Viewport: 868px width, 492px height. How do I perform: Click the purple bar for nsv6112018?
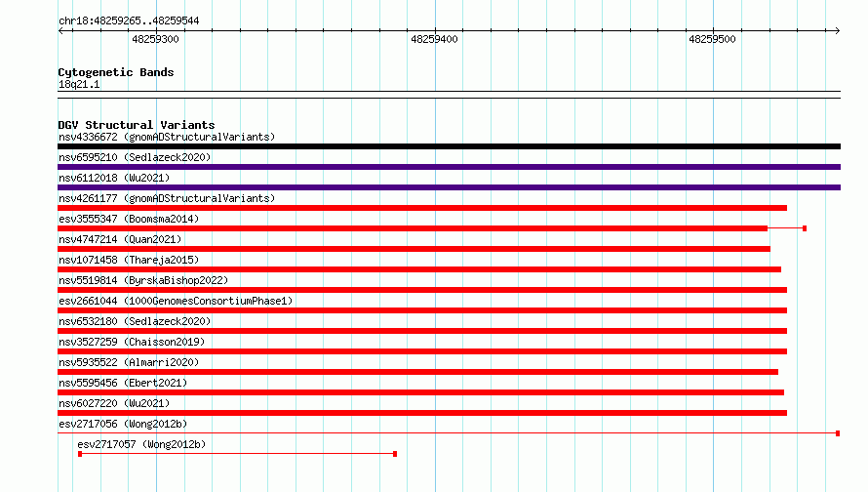449,187
